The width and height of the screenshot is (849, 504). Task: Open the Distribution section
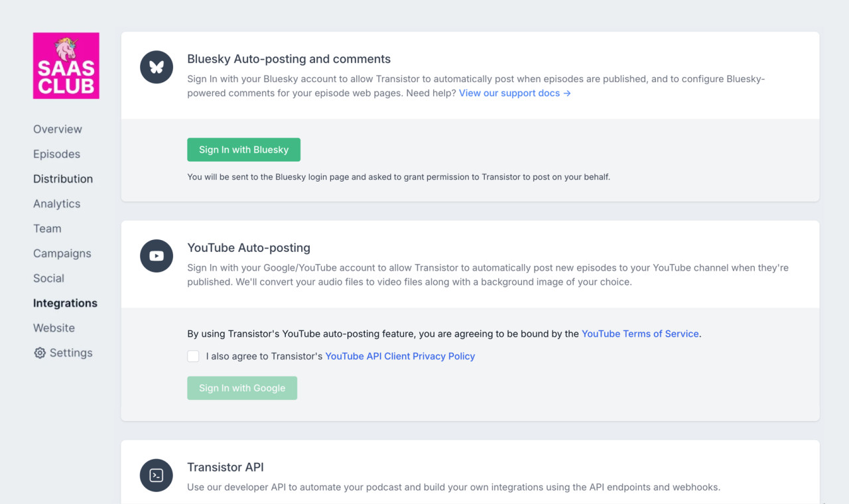[x=63, y=179]
